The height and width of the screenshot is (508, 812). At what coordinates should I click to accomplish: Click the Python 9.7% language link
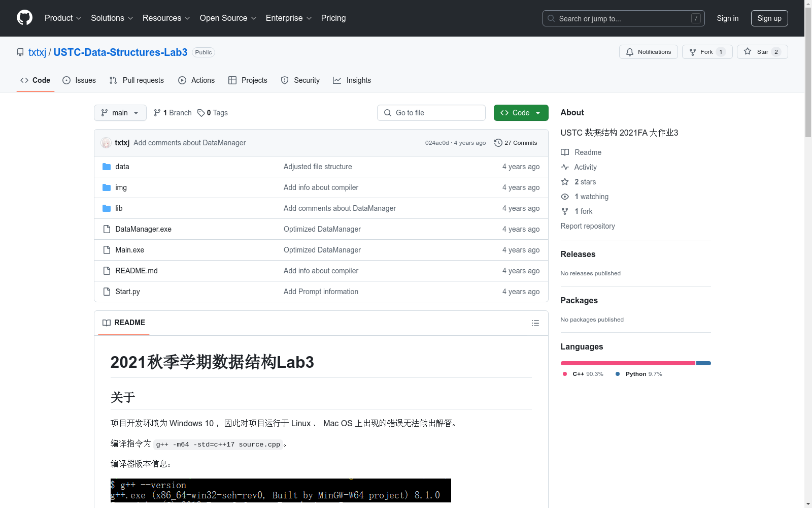639,374
